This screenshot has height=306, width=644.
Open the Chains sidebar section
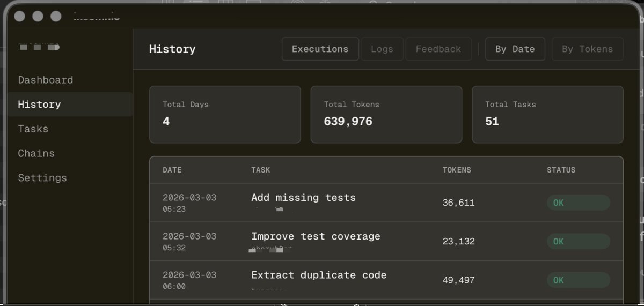tap(36, 153)
